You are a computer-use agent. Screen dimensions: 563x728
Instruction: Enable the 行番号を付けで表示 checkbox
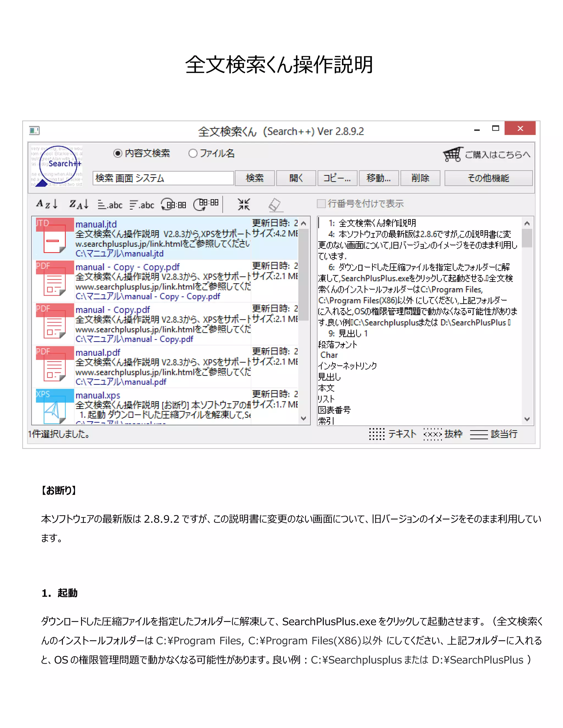(x=321, y=203)
